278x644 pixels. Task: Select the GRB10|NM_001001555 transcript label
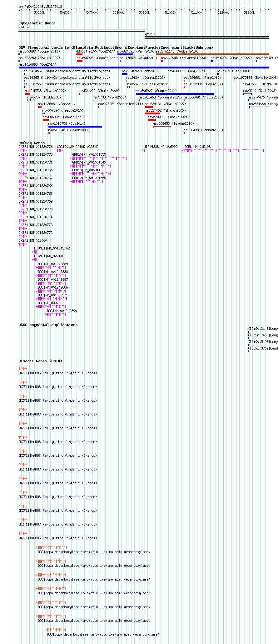pos(89,154)
